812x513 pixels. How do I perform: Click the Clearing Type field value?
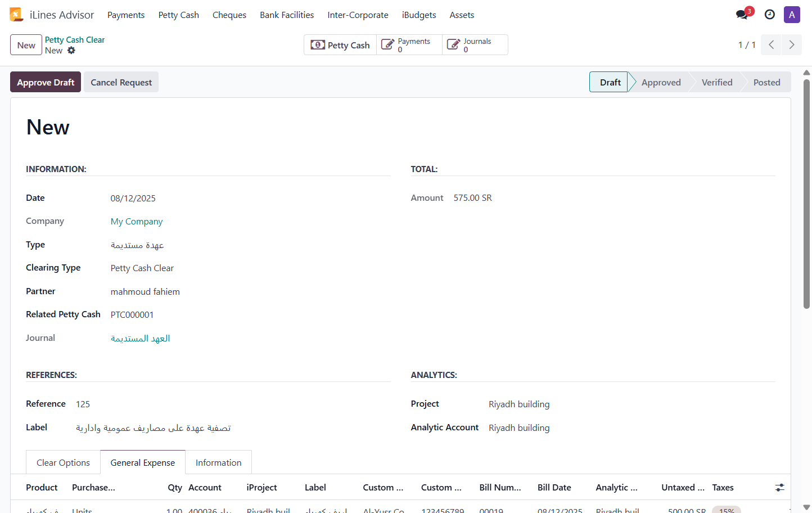click(x=142, y=268)
